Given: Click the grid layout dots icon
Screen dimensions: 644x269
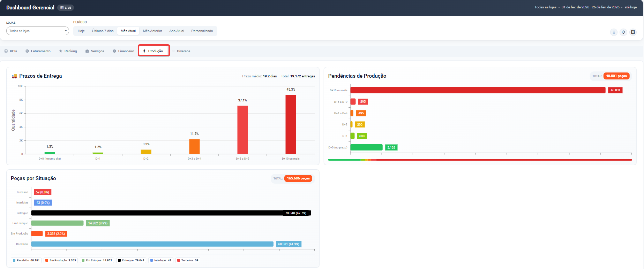Looking at the screenshot, I should coord(614,32).
